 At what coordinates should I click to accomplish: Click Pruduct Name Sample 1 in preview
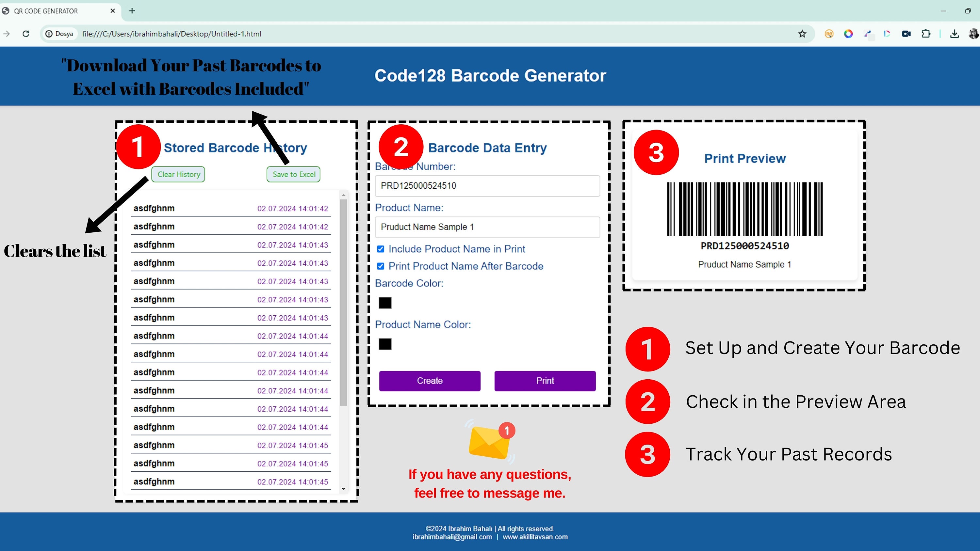[744, 264]
